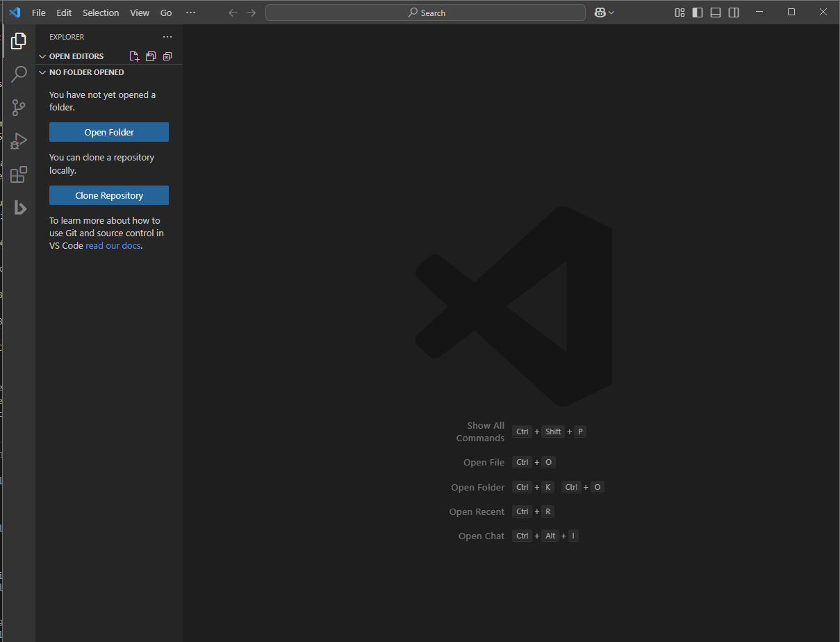Open the Explorer view in activity bar

click(x=19, y=41)
